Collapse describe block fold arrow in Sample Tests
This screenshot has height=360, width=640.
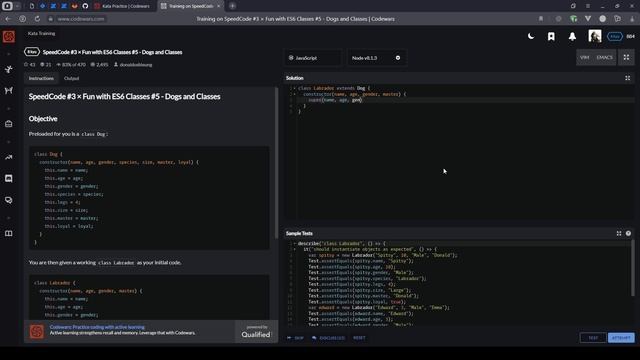(x=294, y=244)
